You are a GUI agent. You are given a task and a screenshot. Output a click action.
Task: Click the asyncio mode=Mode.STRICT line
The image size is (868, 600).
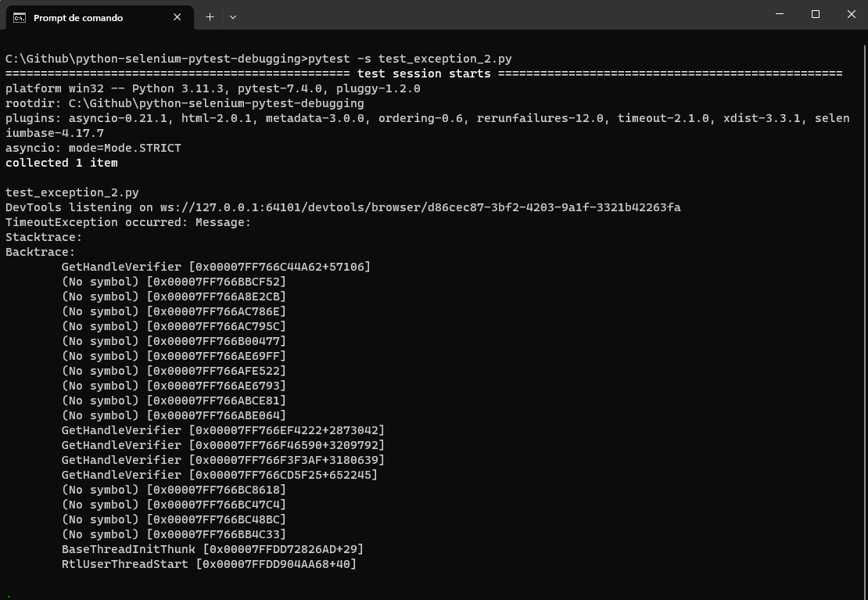click(93, 148)
